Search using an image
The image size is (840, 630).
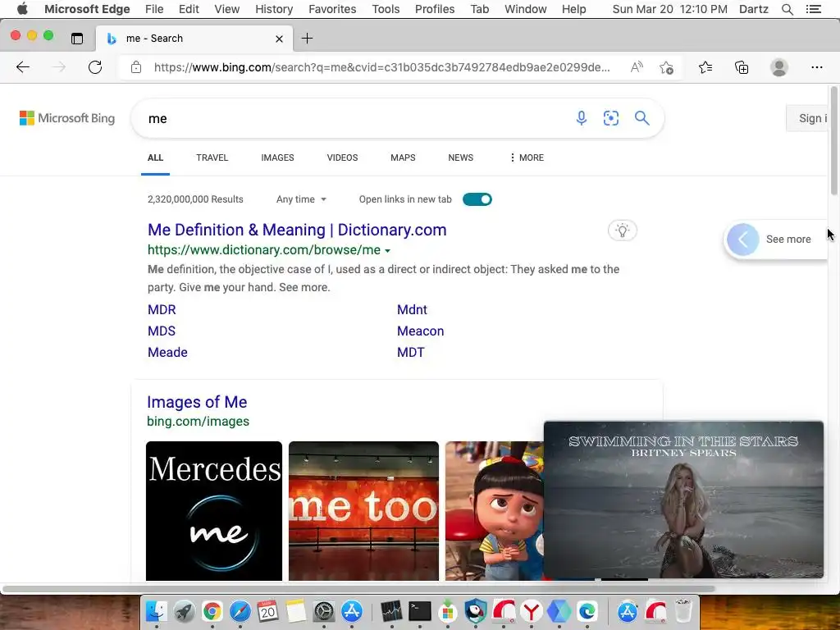pos(610,118)
